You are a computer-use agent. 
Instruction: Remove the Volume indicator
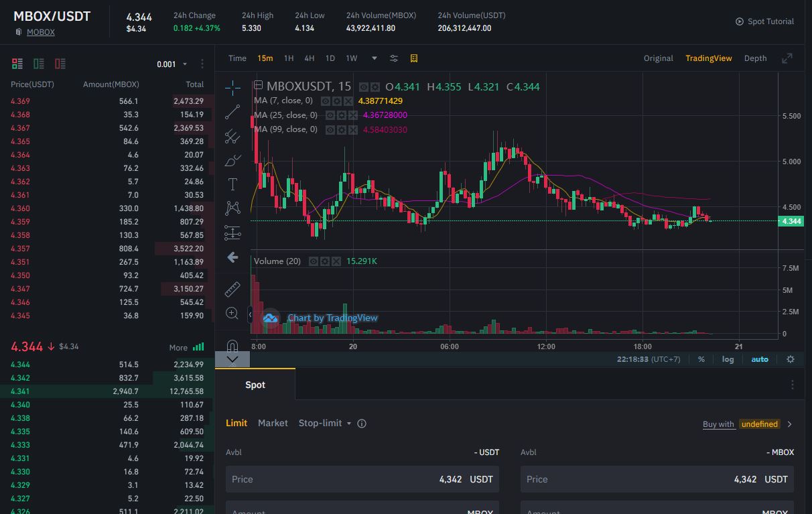coord(336,261)
